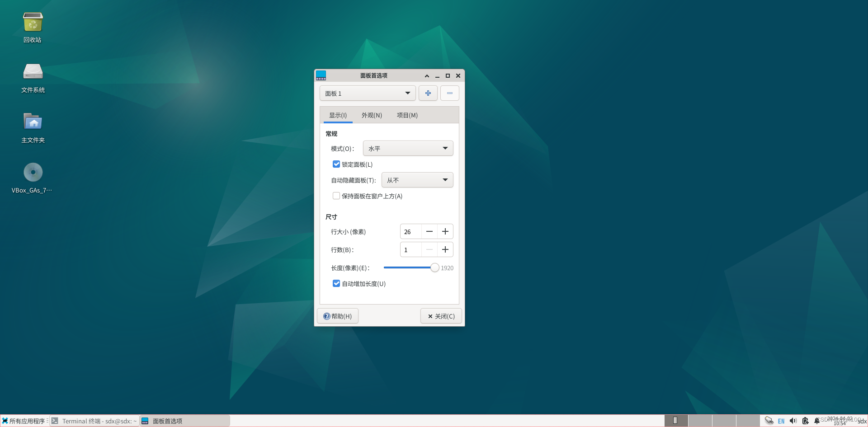The width and height of the screenshot is (868, 427).
Task: Click the 面板首选项 taskbar window button
Action: [x=184, y=421]
